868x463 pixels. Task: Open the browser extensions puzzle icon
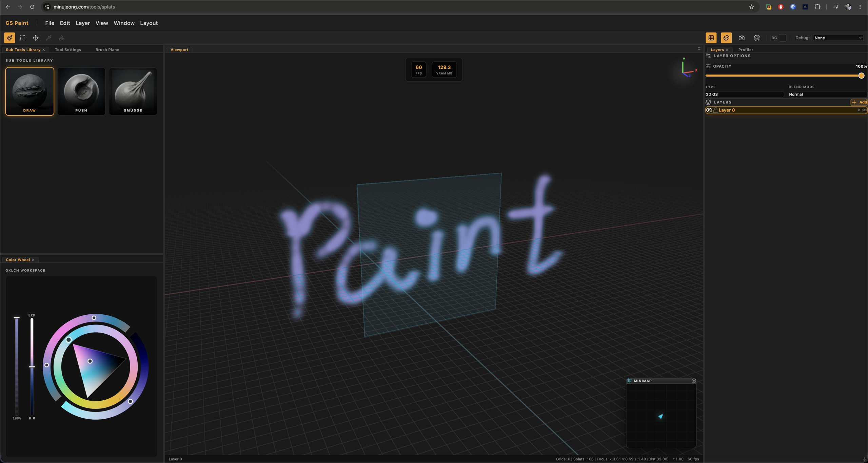(x=817, y=7)
